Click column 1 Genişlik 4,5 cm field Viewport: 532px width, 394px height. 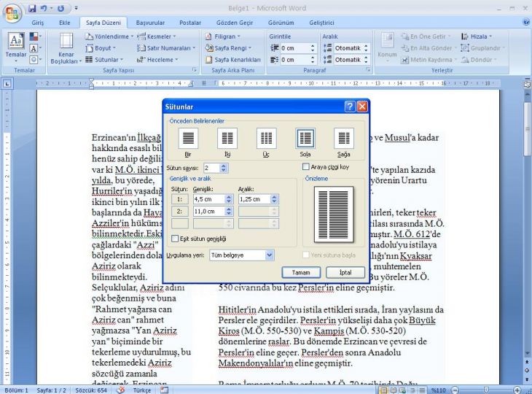pos(209,199)
